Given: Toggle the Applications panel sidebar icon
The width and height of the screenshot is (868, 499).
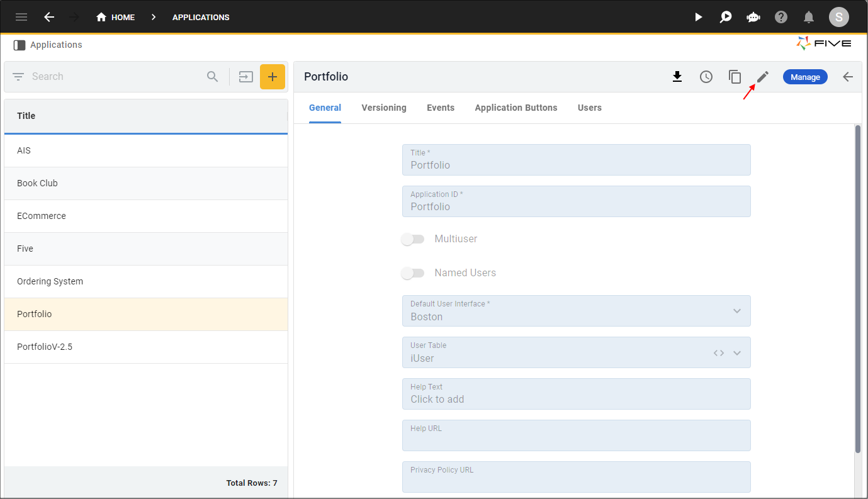Looking at the screenshot, I should [x=20, y=45].
